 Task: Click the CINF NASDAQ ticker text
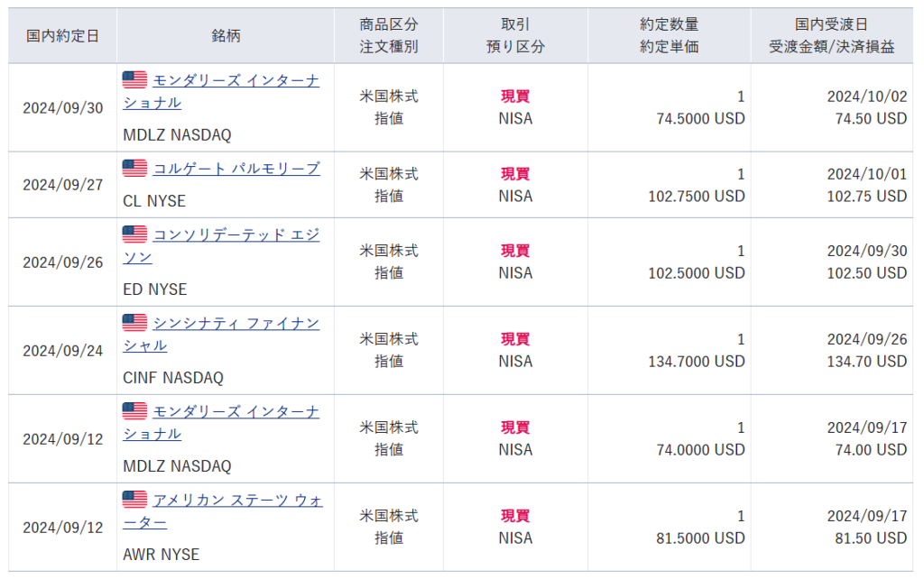[x=173, y=378]
